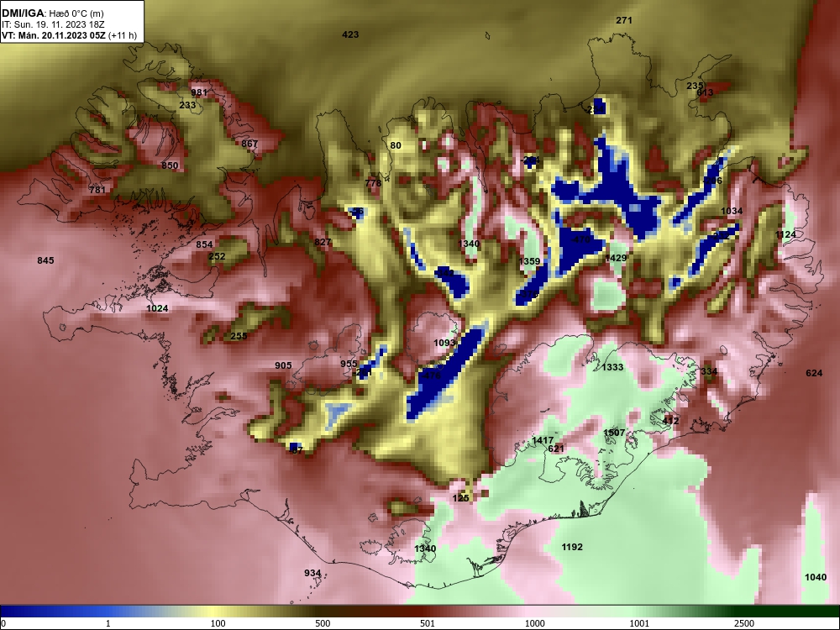Click the map value '1034'

pos(732,211)
